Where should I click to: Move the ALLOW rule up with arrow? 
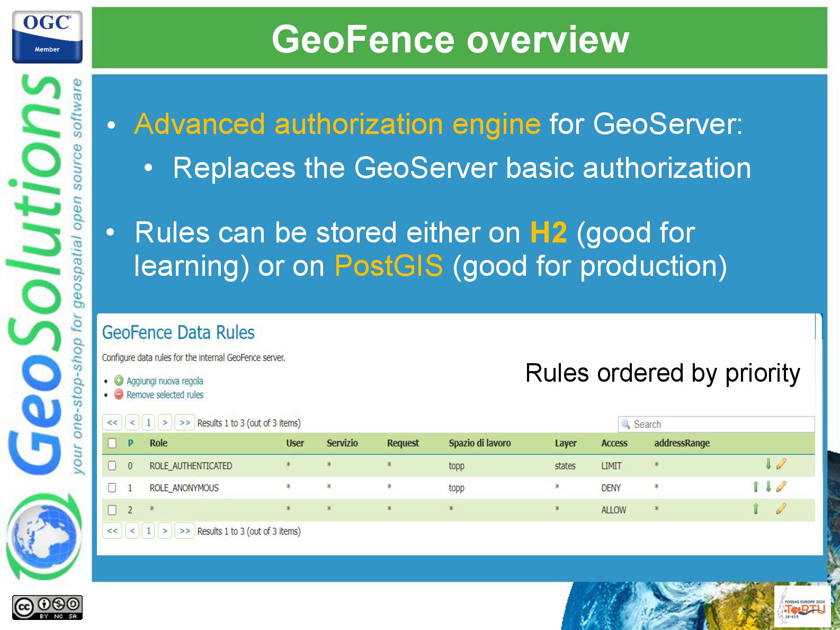(756, 509)
